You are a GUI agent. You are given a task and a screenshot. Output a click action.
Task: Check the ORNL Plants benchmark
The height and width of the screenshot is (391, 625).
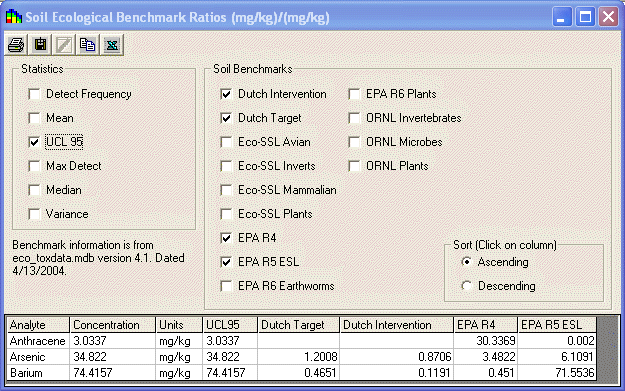(354, 166)
